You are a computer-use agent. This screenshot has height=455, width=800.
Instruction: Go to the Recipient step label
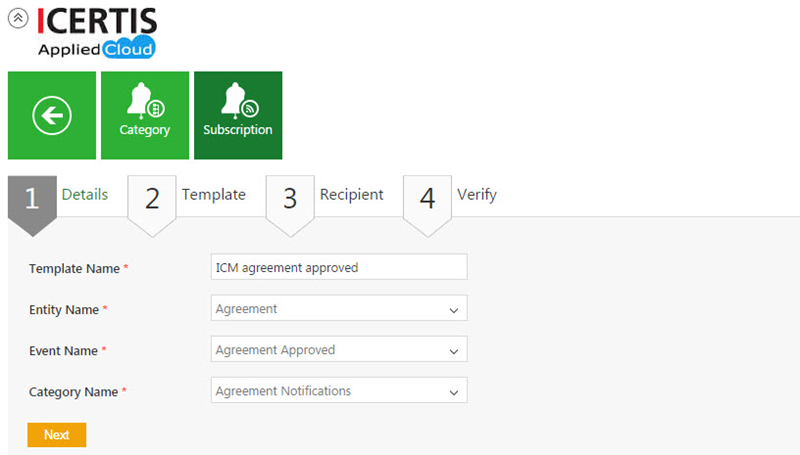[351, 195]
